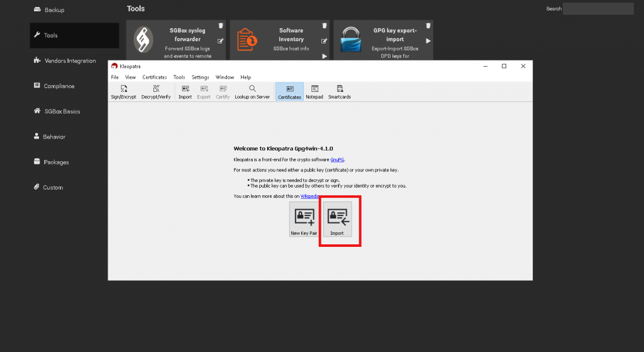Open the Window menu
Image resolution: width=644 pixels, height=352 pixels.
[x=225, y=77]
